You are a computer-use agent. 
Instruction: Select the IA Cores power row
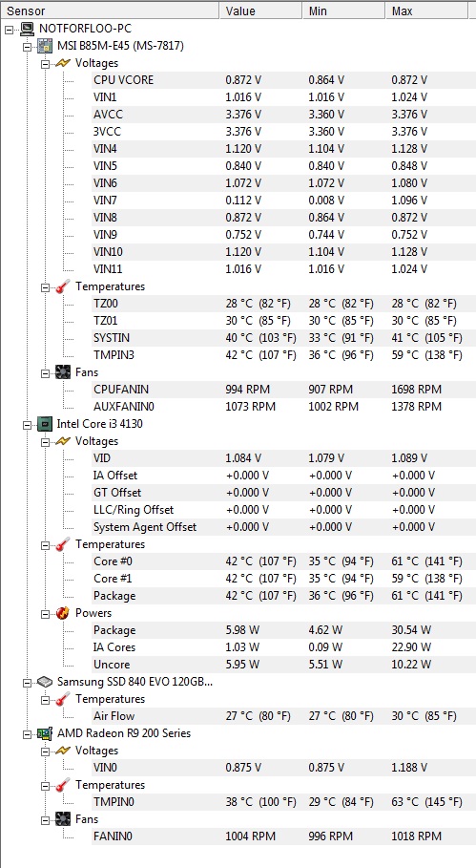click(x=283, y=646)
